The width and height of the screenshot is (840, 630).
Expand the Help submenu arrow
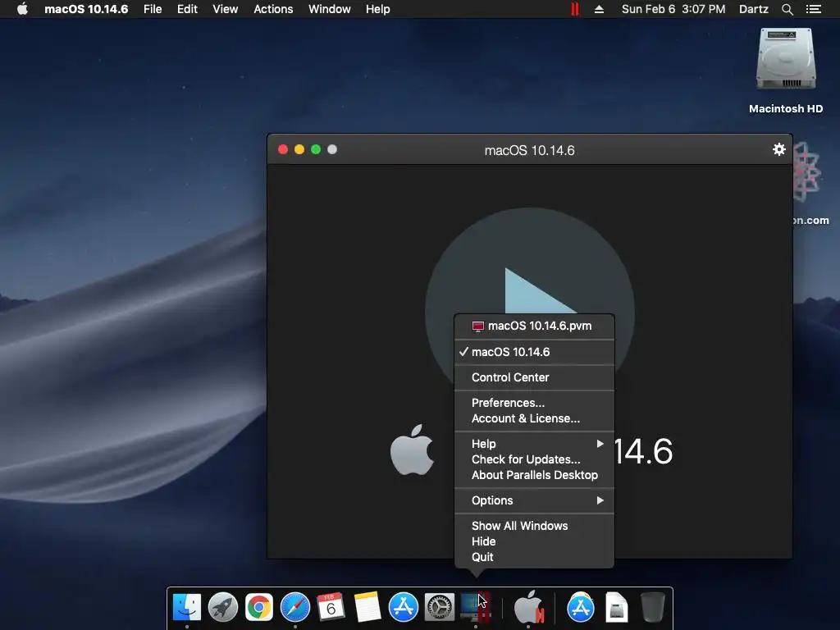click(x=600, y=444)
